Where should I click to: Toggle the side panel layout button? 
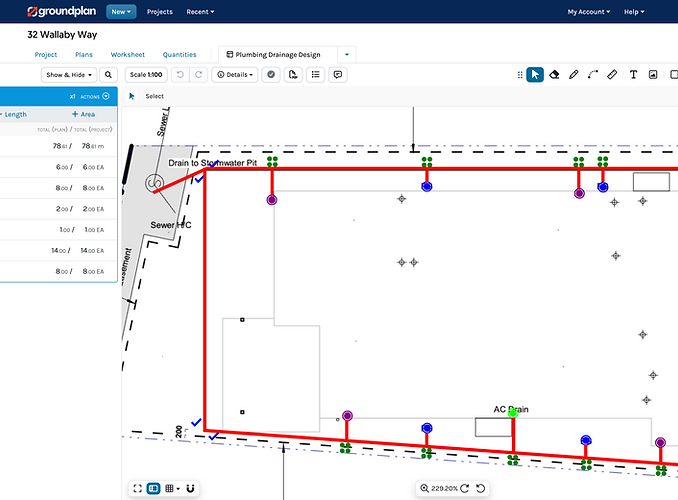click(153, 488)
